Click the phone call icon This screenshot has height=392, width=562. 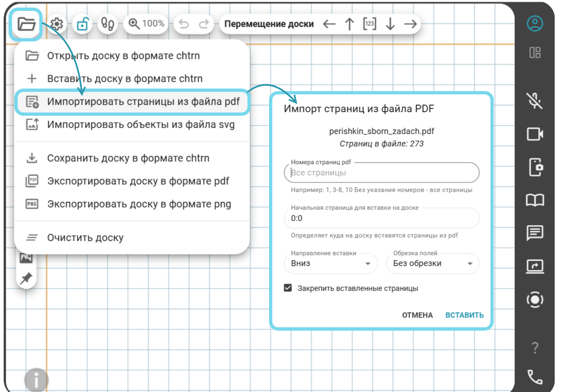click(x=535, y=377)
